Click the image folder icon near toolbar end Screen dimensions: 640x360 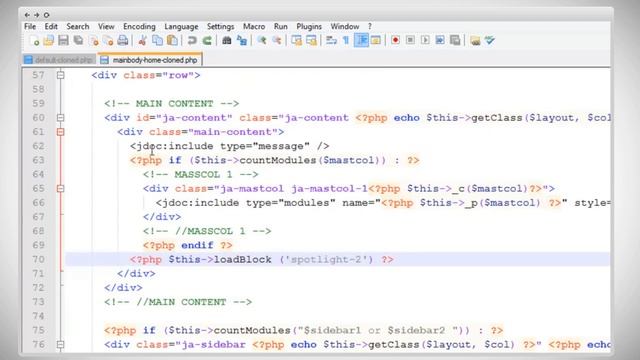click(x=475, y=40)
